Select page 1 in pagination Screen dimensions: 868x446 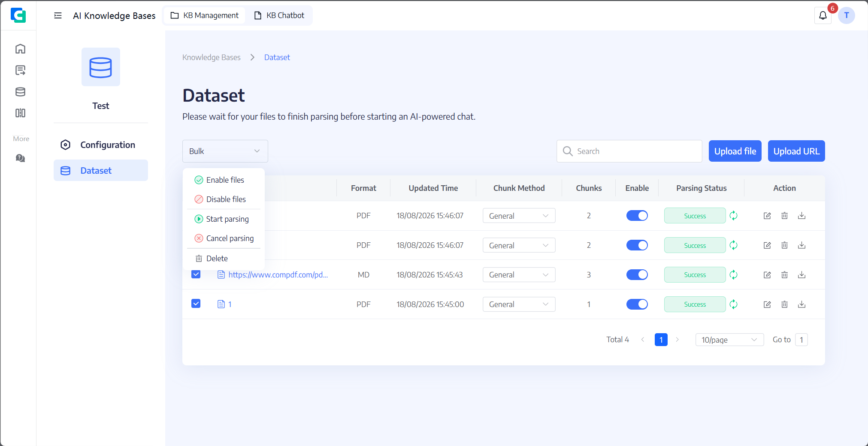coord(661,340)
